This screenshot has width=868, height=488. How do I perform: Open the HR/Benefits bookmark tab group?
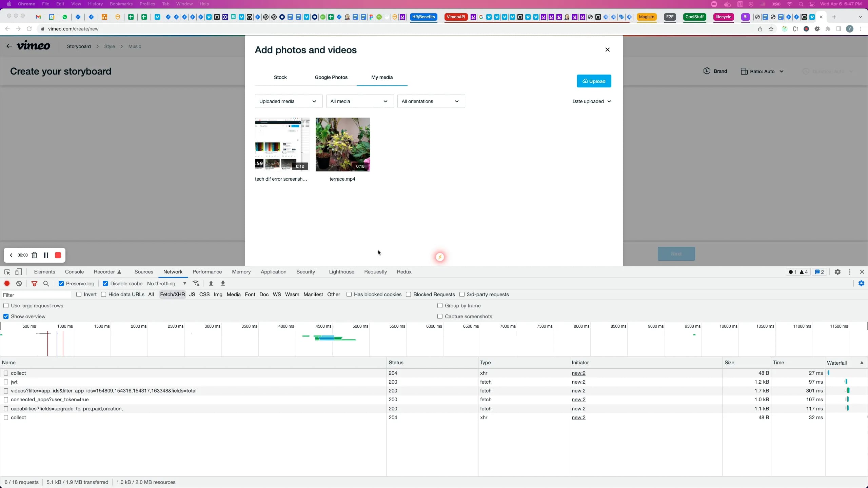coord(423,17)
